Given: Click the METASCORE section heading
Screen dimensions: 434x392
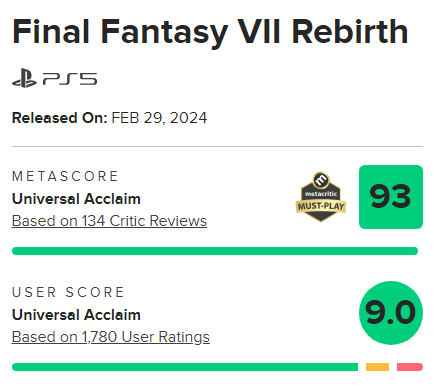Looking at the screenshot, I should pos(65,176).
